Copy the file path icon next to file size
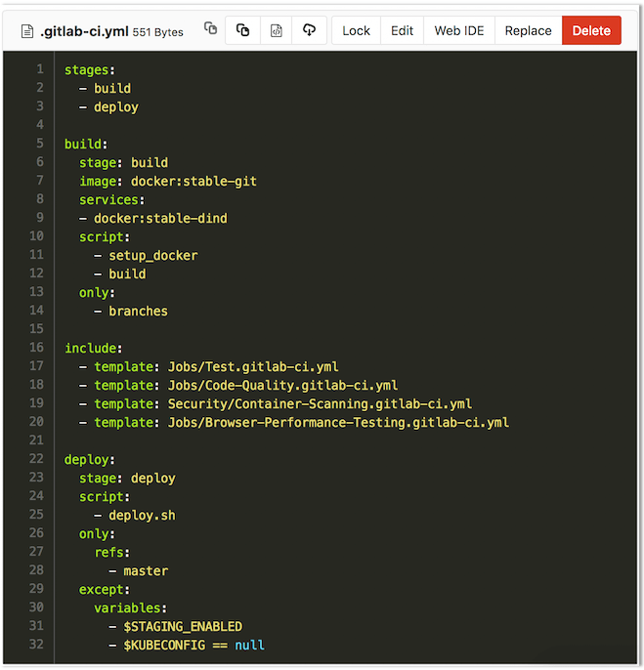 (210, 29)
